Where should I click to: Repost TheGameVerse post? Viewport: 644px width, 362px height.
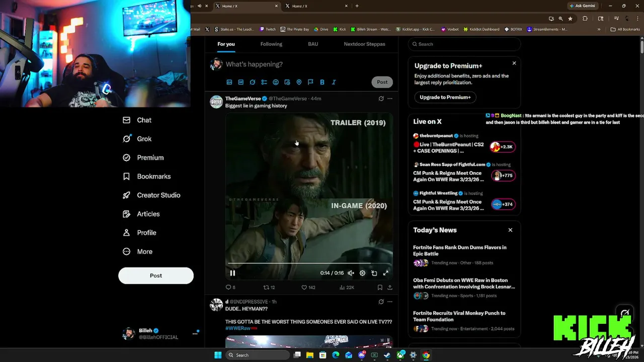[x=269, y=288]
